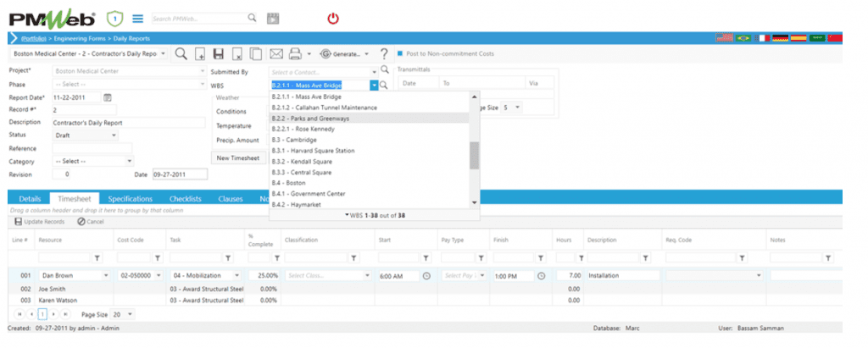Click the shield notification badge icon

coord(114,19)
